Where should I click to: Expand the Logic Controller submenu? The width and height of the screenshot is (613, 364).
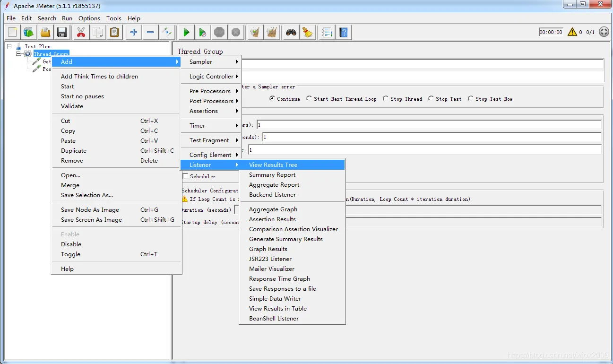coord(211,76)
